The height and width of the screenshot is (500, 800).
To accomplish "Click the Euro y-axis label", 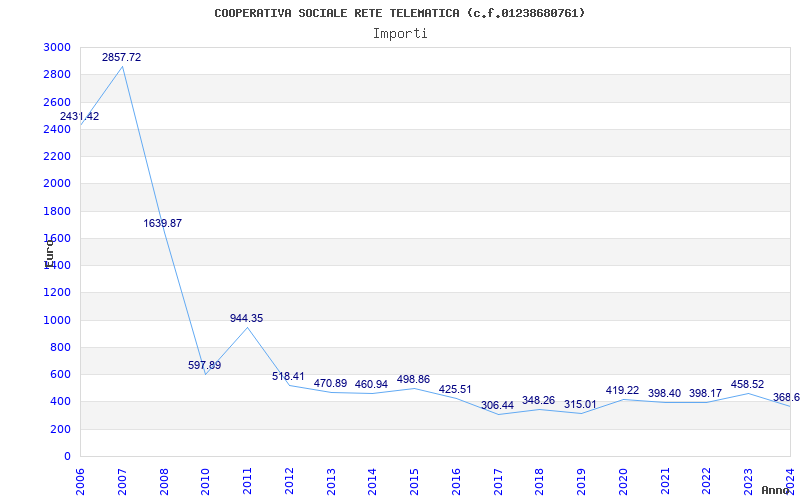I will (49, 254).
